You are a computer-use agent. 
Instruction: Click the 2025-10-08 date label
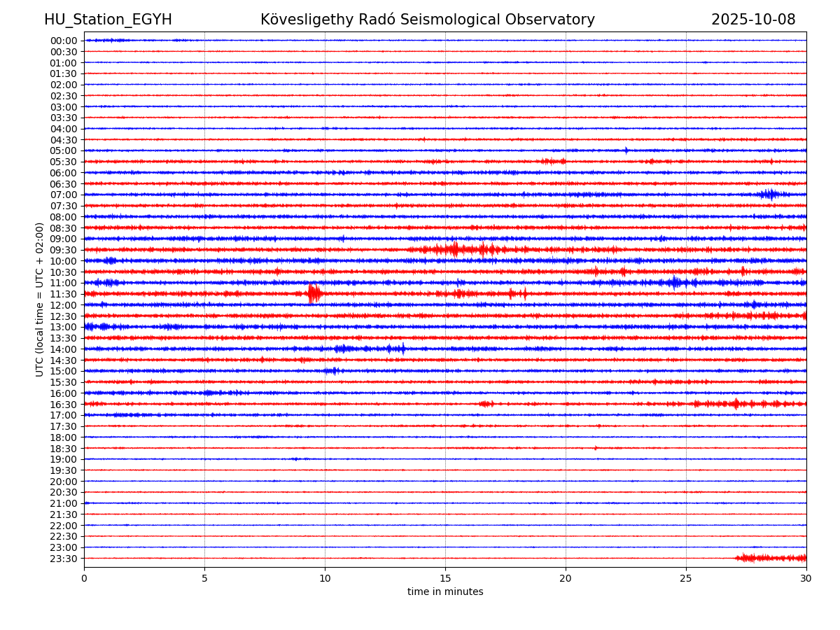pos(753,20)
